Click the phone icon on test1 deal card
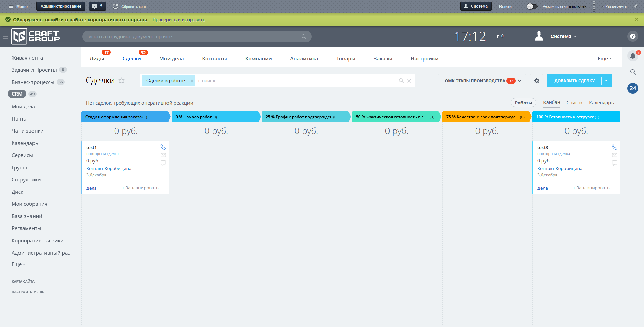 (163, 147)
